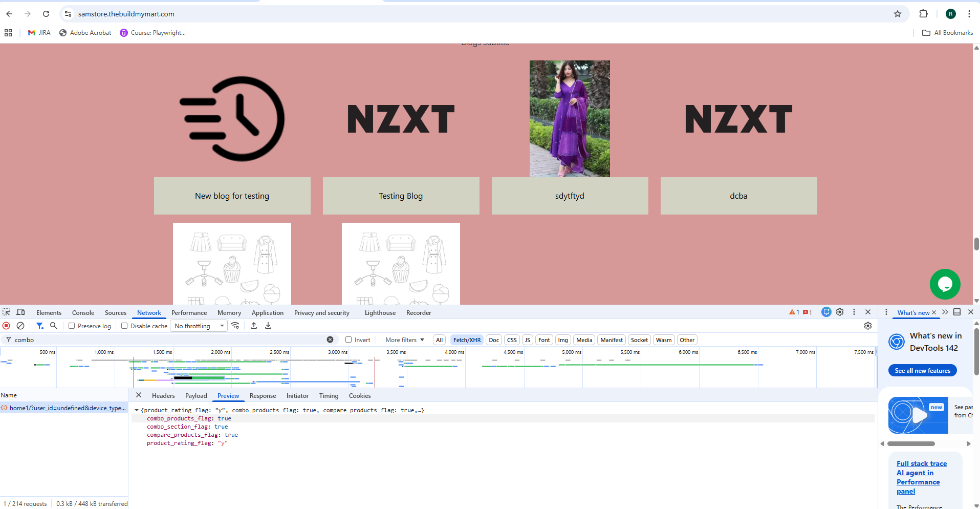Click the warnings count indicator
The height and width of the screenshot is (509, 980).
794,312
